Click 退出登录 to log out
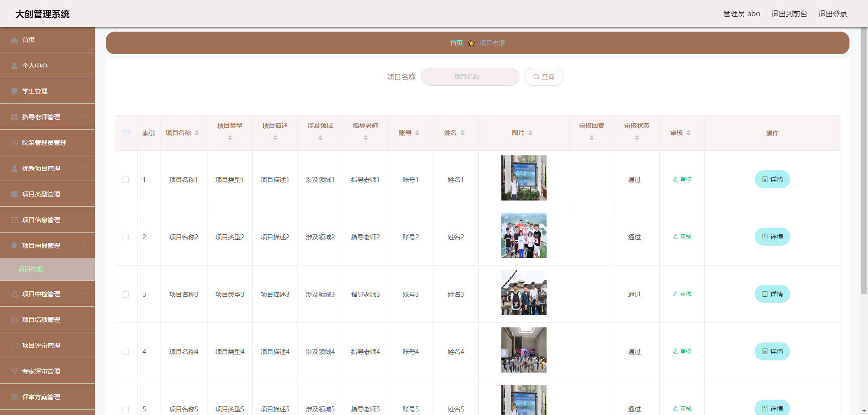 pyautogui.click(x=832, y=14)
